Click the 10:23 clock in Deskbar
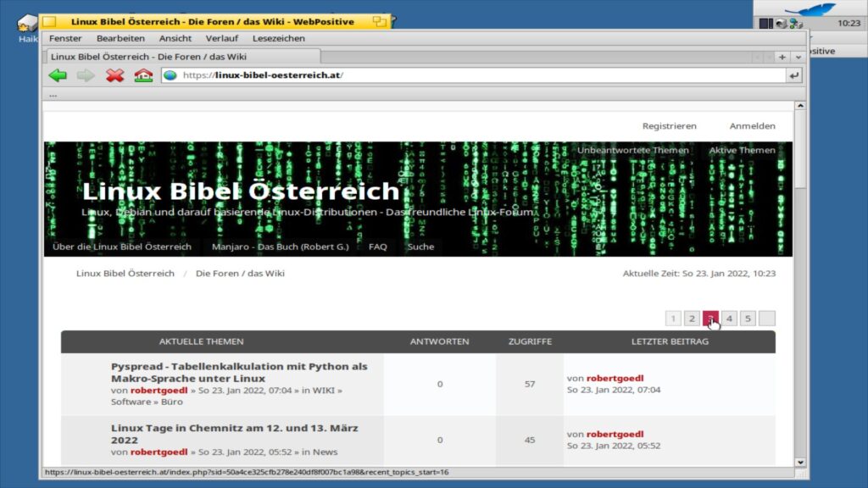Screen dimensions: 868x488 point(849,23)
